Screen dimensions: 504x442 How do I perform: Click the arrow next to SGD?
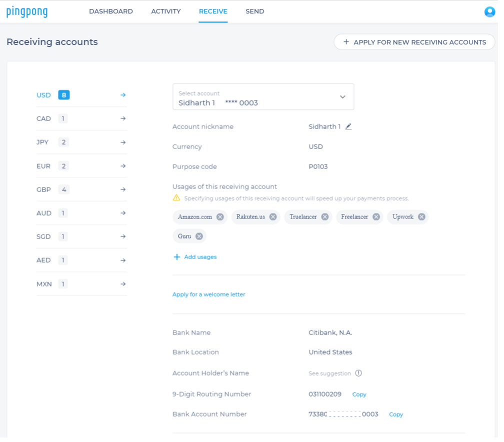point(123,236)
